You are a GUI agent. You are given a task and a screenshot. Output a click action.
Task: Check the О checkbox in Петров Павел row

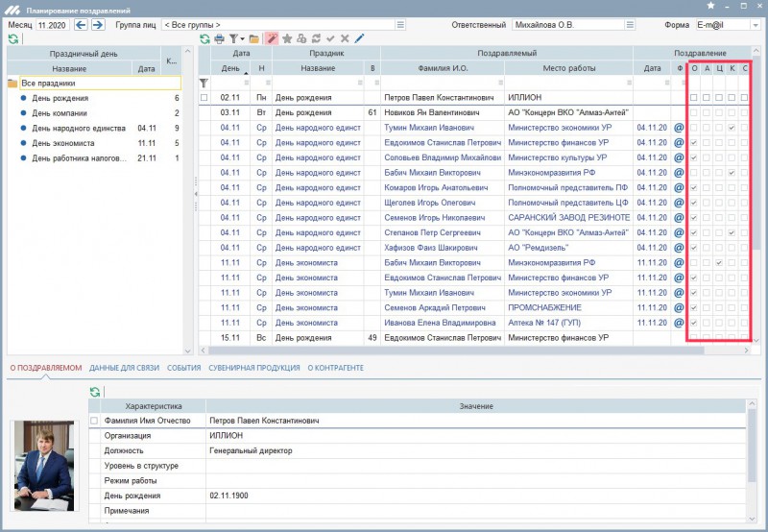[x=693, y=98]
